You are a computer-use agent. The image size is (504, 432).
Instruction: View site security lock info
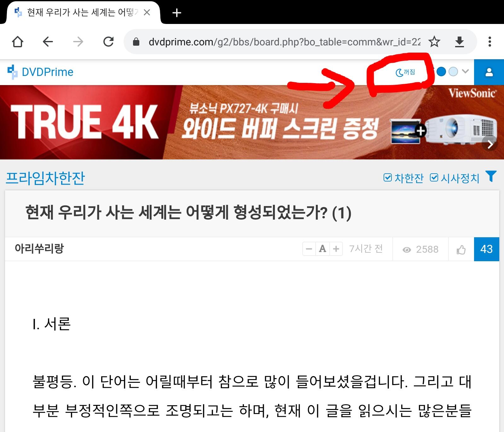point(136,42)
